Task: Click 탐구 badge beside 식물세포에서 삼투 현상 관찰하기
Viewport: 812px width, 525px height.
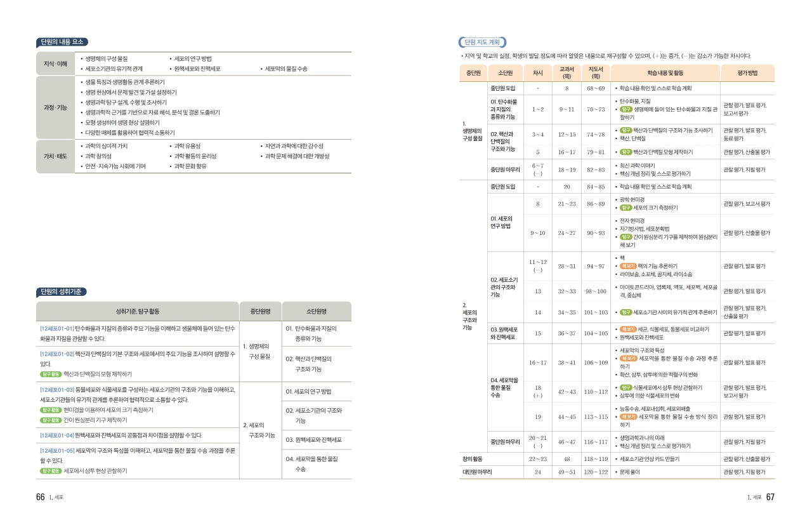Action: tap(625, 387)
